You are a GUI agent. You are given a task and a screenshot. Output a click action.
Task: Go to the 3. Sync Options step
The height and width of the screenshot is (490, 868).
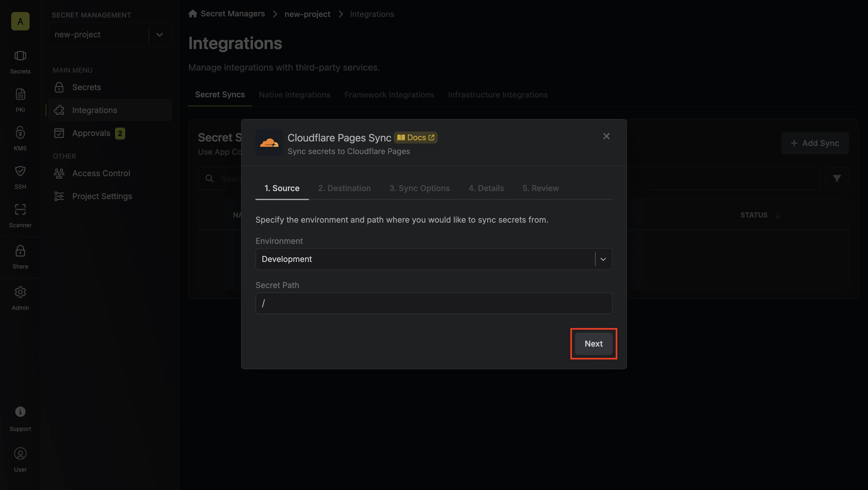click(x=419, y=188)
